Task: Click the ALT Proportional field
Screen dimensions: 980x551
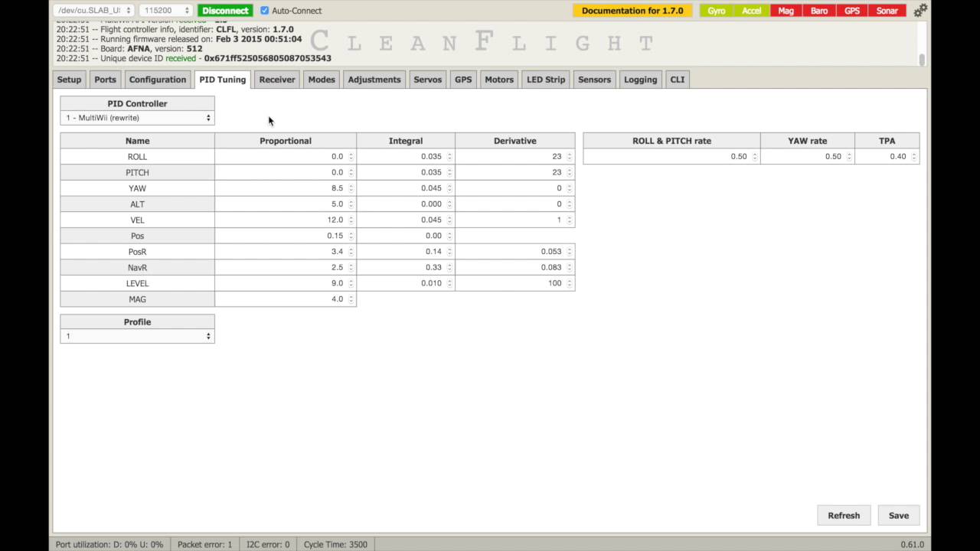Action: [x=286, y=204]
